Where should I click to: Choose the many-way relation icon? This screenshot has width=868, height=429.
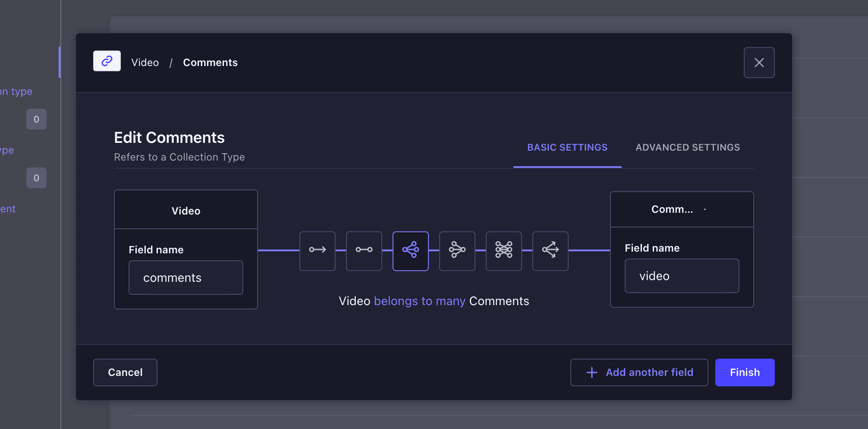click(550, 251)
